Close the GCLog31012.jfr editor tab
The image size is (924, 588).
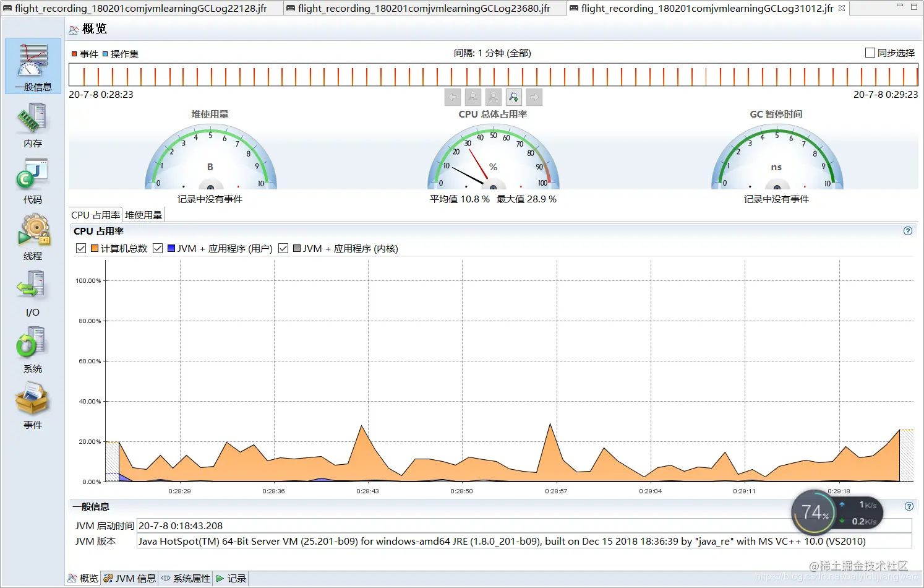[x=842, y=8]
